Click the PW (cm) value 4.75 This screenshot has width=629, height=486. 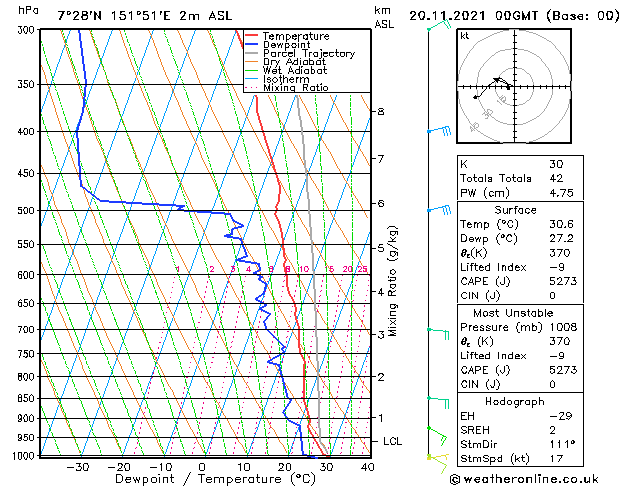point(561,193)
